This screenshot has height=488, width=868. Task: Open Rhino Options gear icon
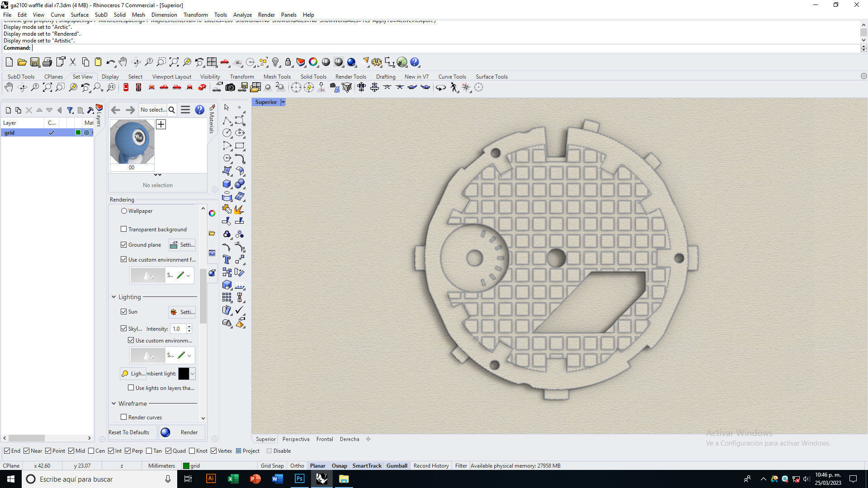click(376, 62)
